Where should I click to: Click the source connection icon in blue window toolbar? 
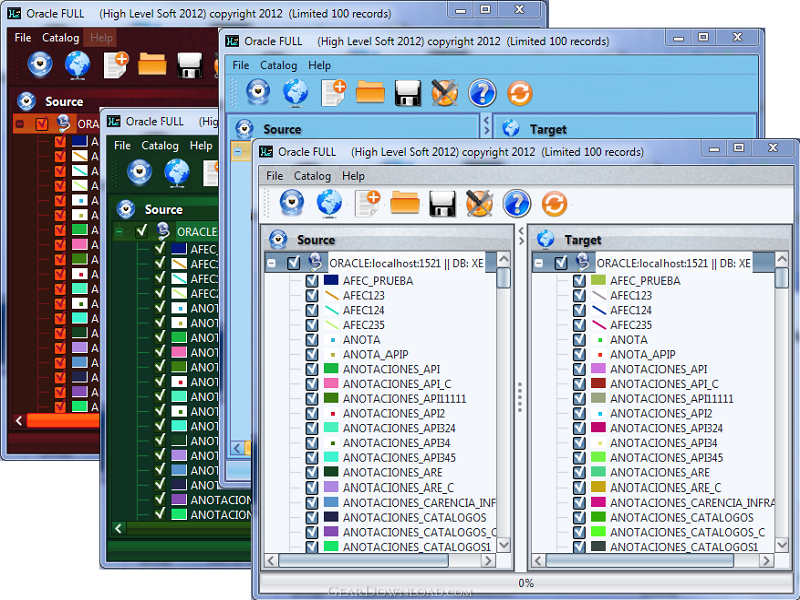pyautogui.click(x=258, y=92)
